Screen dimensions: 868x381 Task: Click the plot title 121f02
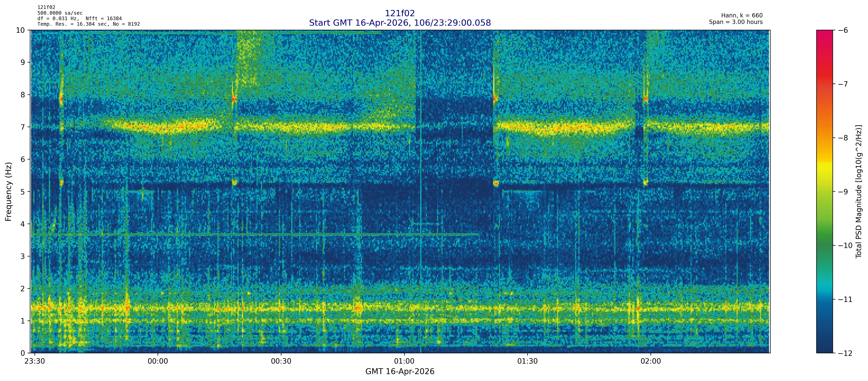tap(400, 13)
